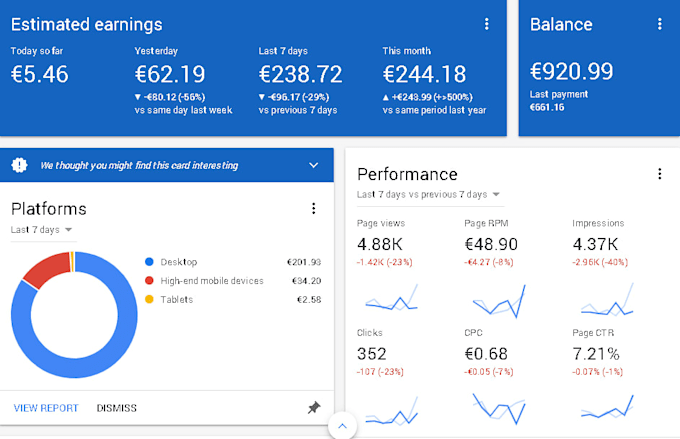The height and width of the screenshot is (439, 680).
Task: Open Balance card three-dot menu
Action: click(x=659, y=24)
